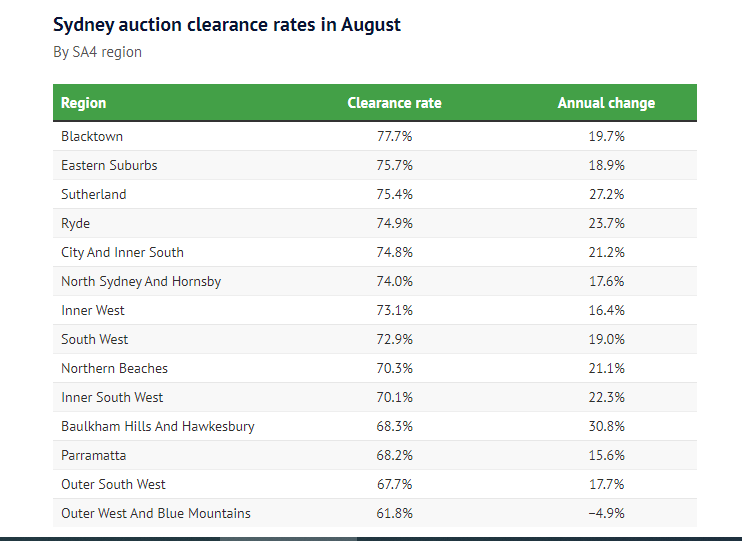Select the Annual change column header
Screen dimensions: 742x541
[x=606, y=103]
